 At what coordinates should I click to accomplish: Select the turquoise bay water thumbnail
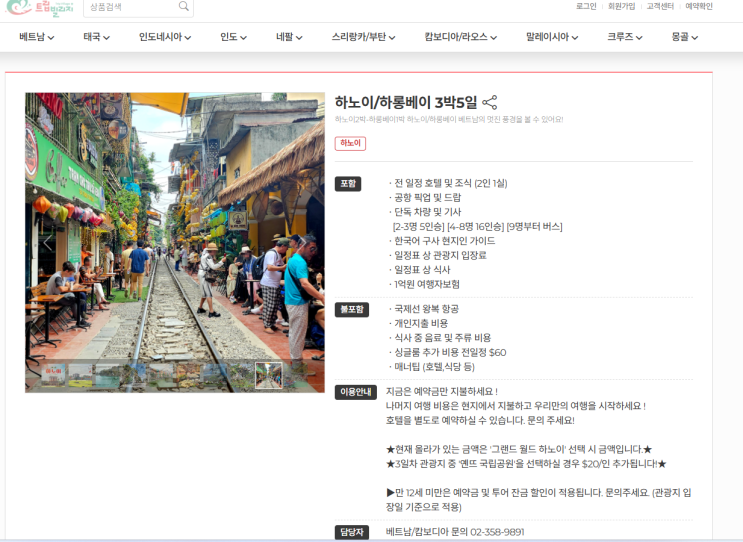pos(108,375)
